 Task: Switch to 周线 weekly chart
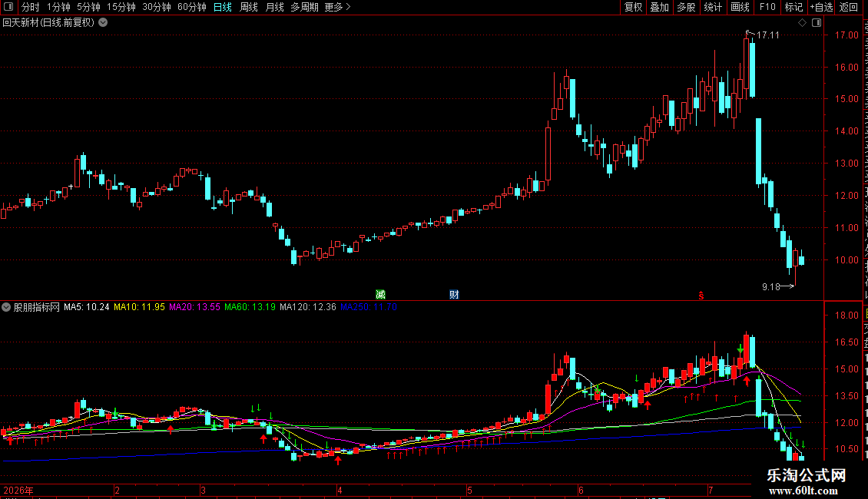click(249, 7)
